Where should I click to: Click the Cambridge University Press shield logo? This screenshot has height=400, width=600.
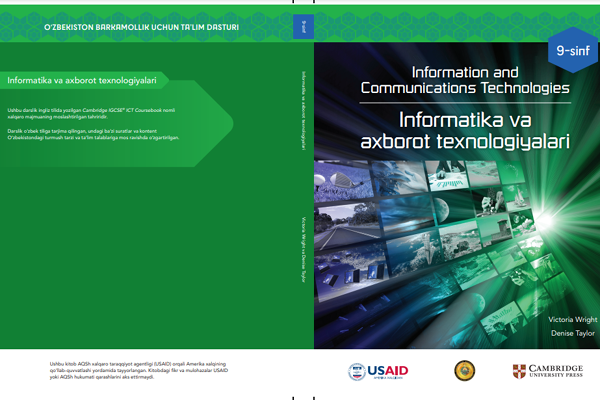[520, 371]
